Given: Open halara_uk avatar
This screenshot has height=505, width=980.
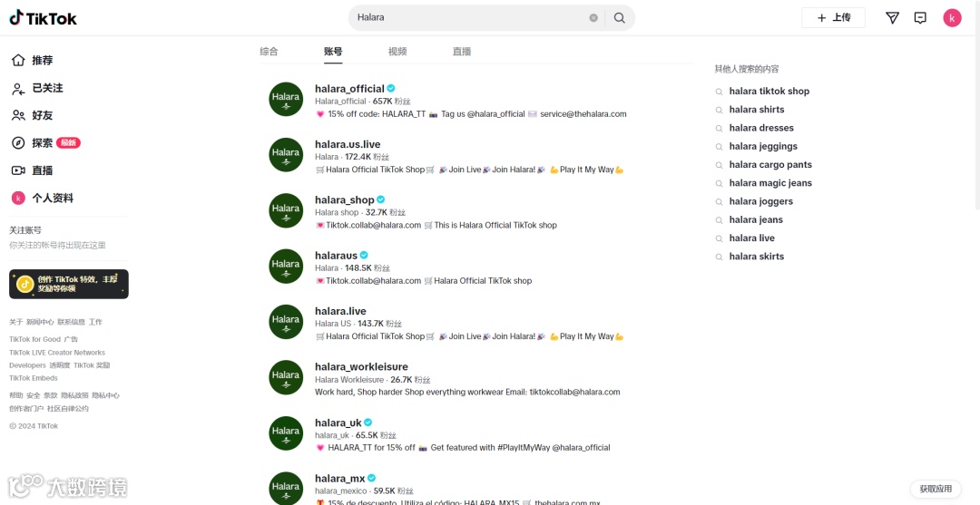Looking at the screenshot, I should [286, 433].
